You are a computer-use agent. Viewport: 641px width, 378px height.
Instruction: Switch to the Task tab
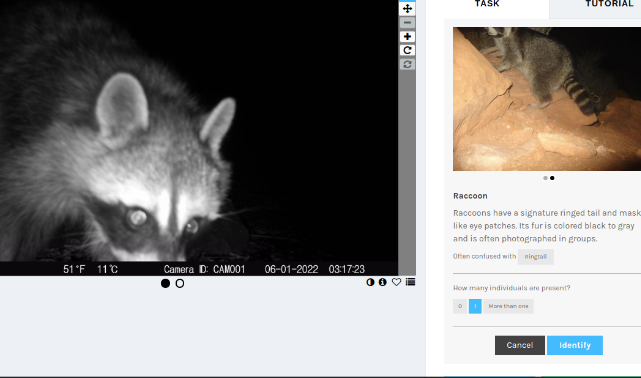coord(487,4)
